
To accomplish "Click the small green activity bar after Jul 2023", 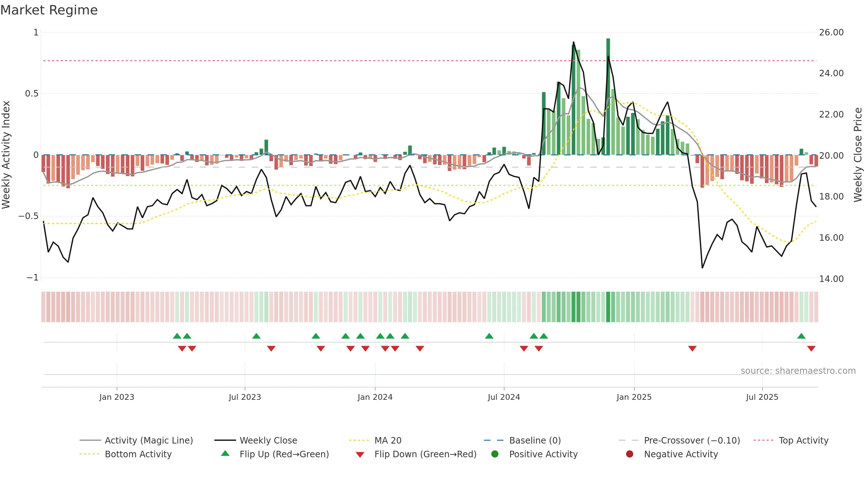I will pos(267,147).
